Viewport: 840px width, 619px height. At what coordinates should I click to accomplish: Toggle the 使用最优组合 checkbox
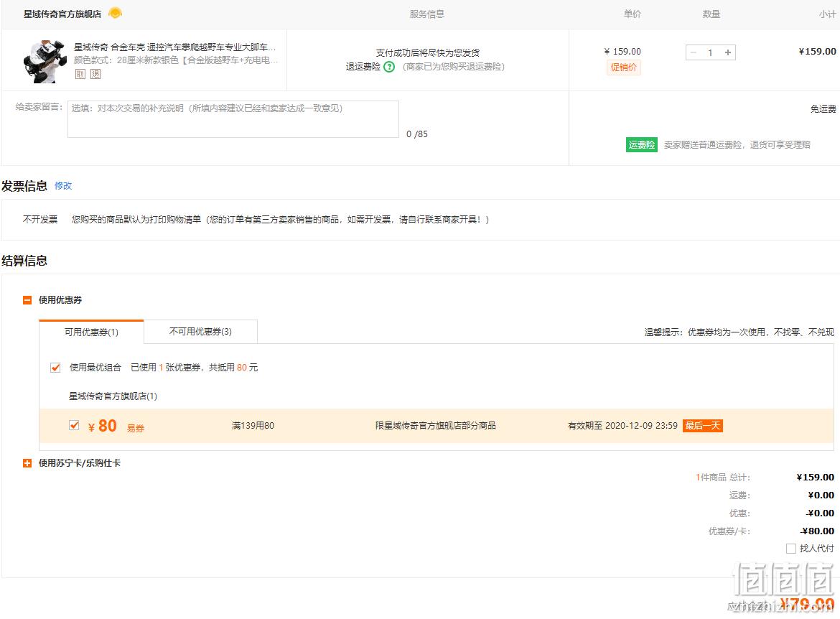pyautogui.click(x=55, y=368)
